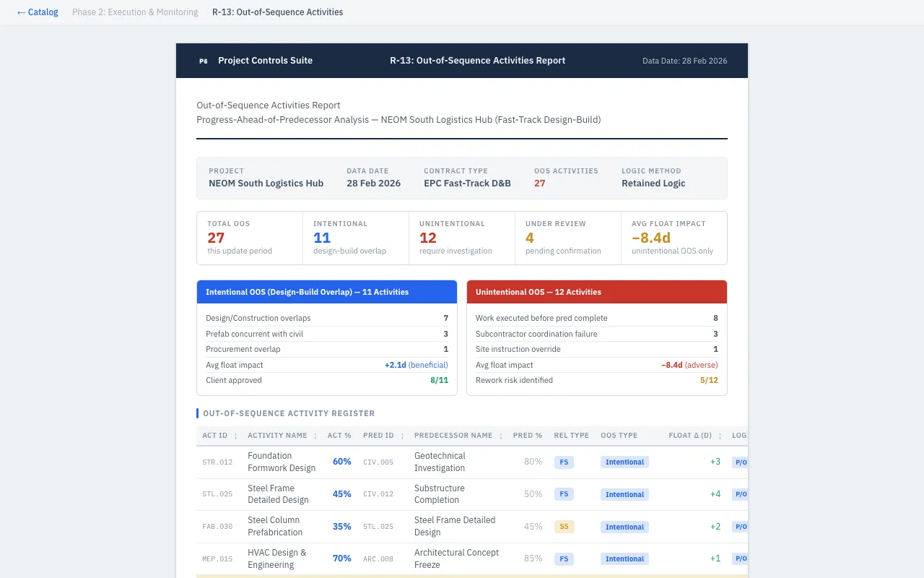Click the P6 logo icon in header

coord(204,61)
